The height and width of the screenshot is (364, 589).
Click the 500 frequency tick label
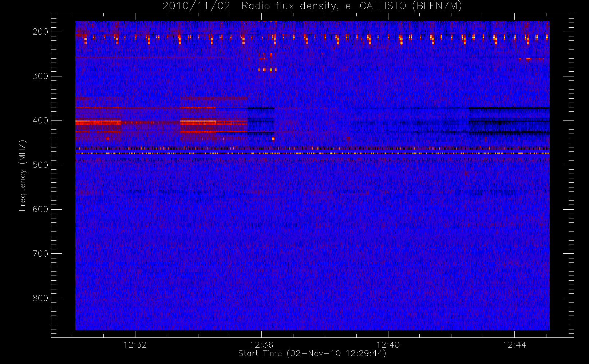[x=40, y=165]
